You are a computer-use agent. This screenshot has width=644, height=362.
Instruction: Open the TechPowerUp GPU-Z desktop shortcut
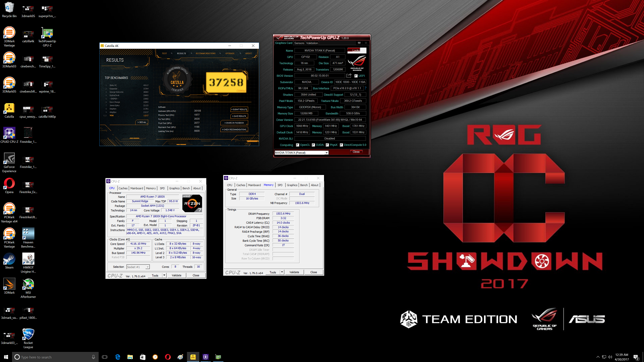(47, 37)
